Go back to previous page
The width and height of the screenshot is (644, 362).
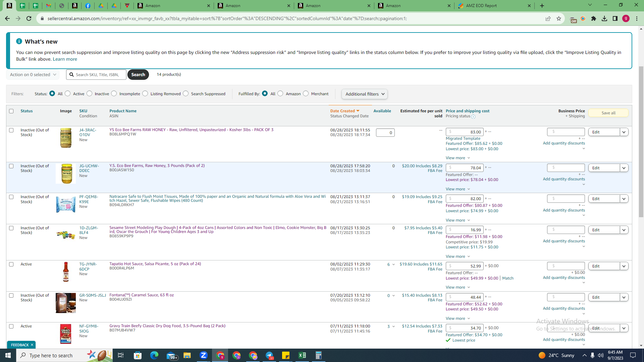[7, 18]
